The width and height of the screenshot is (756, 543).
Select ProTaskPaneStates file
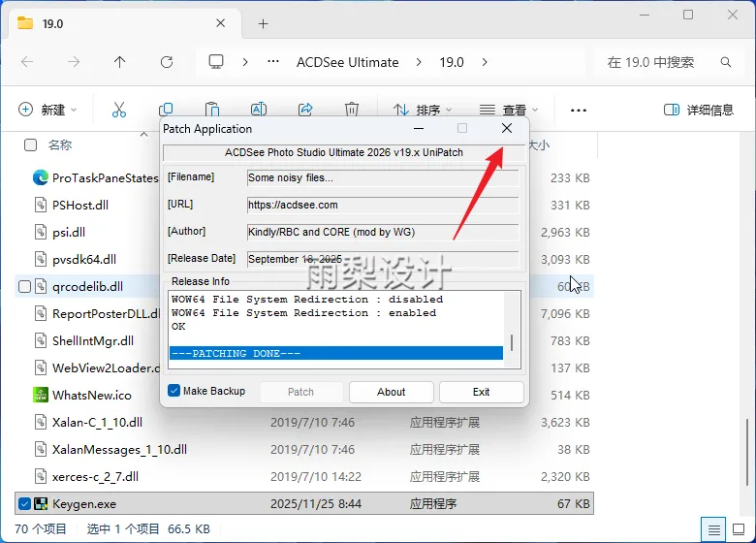coord(105,178)
